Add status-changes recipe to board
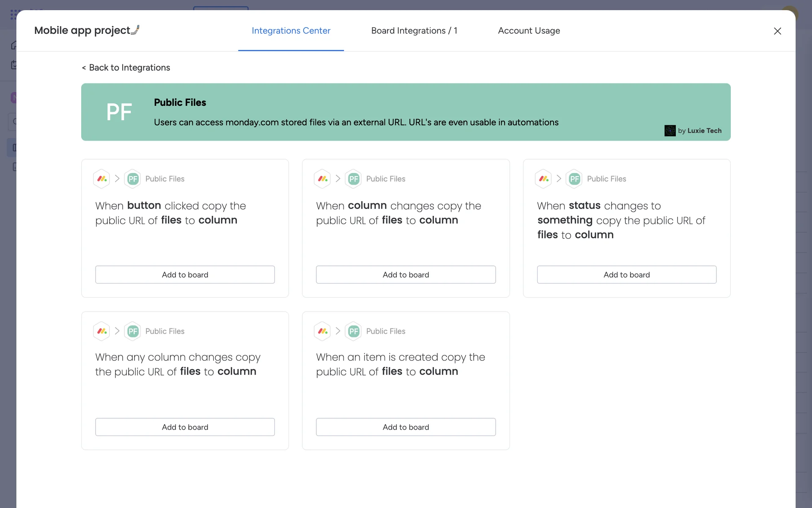Screen dimensions: 812x508 626,275
